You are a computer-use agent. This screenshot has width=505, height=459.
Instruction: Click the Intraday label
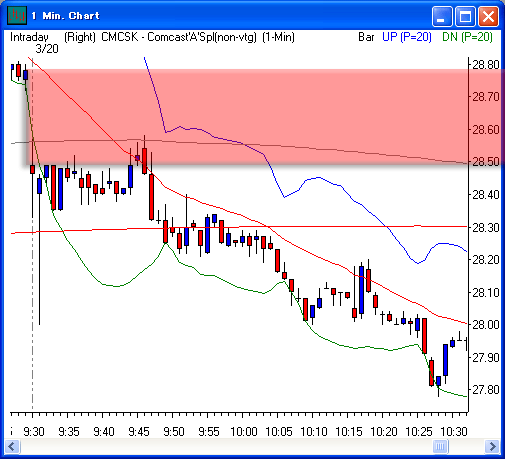[x=29, y=37]
